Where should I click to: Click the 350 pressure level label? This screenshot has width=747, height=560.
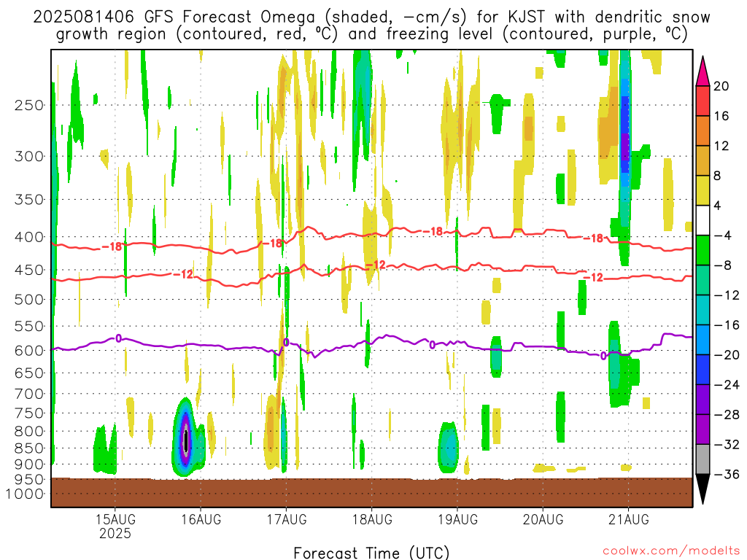29,200
